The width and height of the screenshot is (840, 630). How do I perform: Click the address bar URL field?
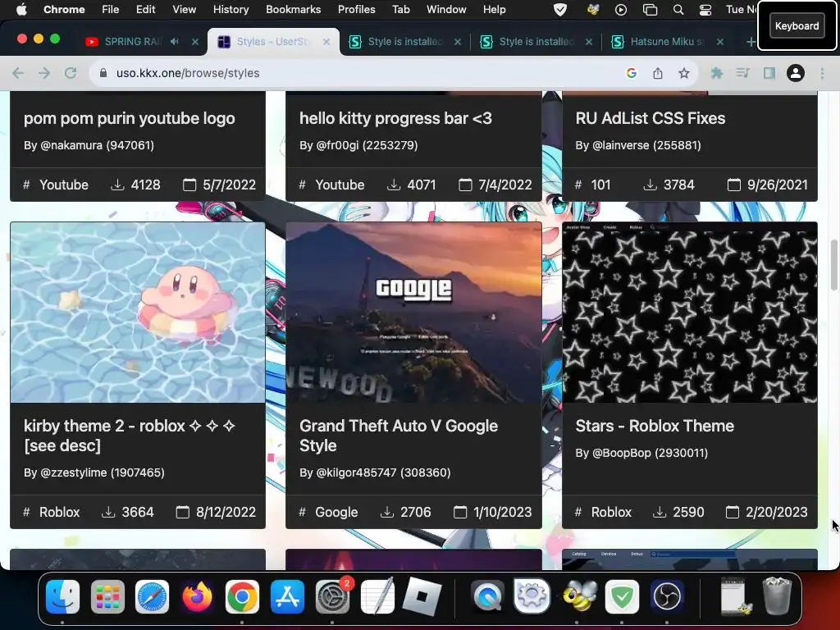click(359, 73)
